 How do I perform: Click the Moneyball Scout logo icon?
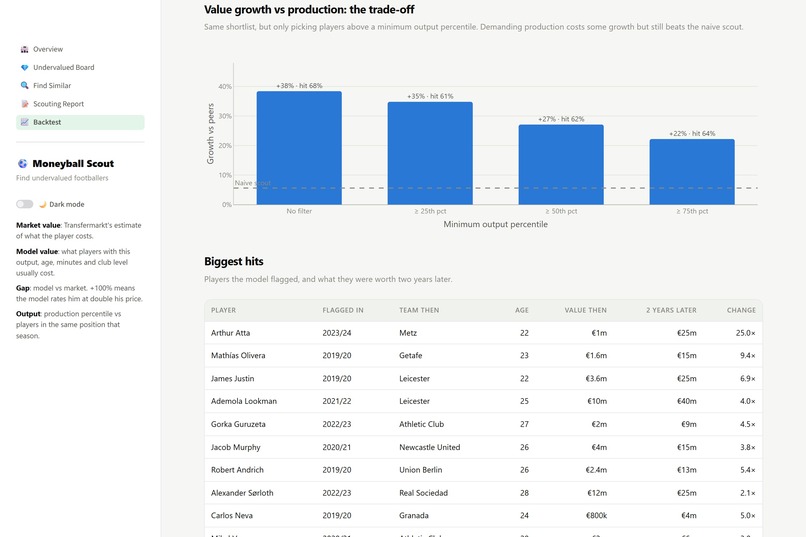point(22,163)
